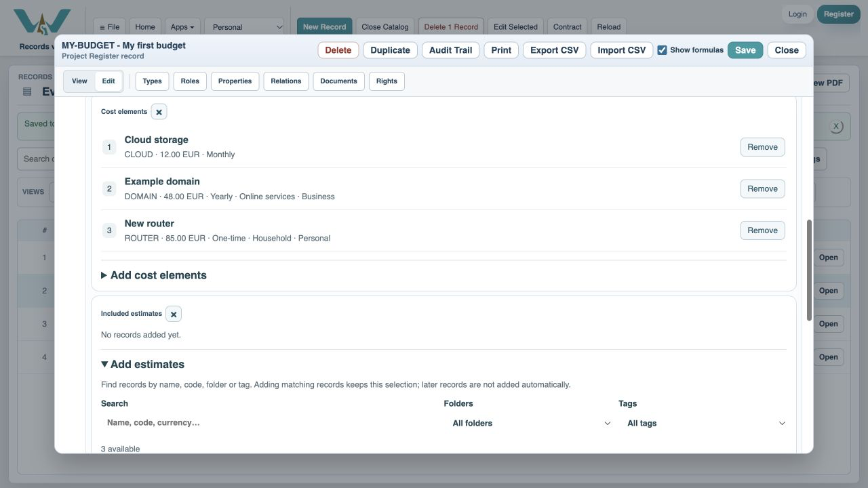Click the estimates Search input field
The image size is (868, 488).
[x=271, y=423]
